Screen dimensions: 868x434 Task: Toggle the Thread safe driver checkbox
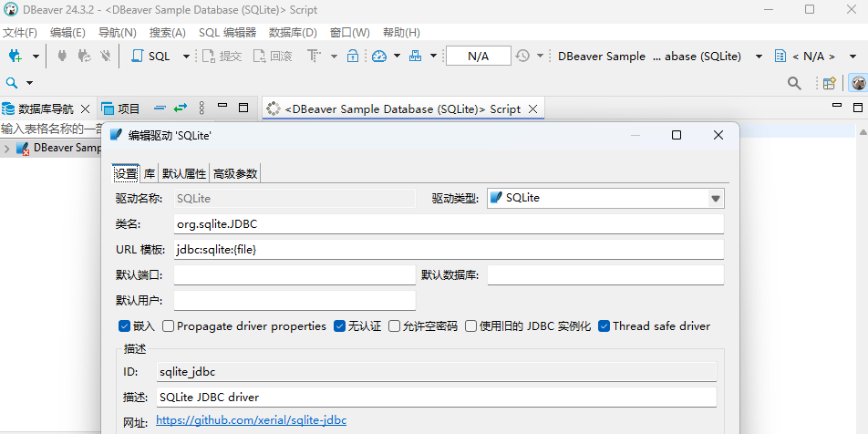(x=604, y=326)
